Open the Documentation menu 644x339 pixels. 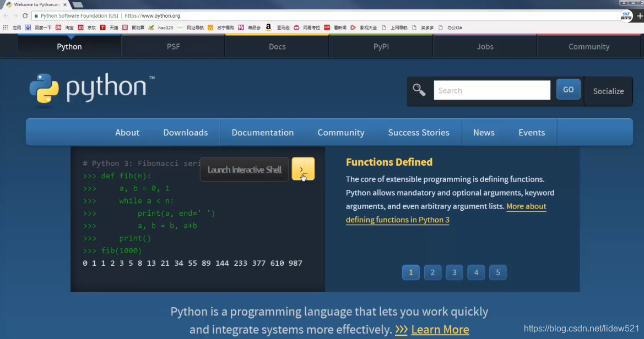point(263,133)
